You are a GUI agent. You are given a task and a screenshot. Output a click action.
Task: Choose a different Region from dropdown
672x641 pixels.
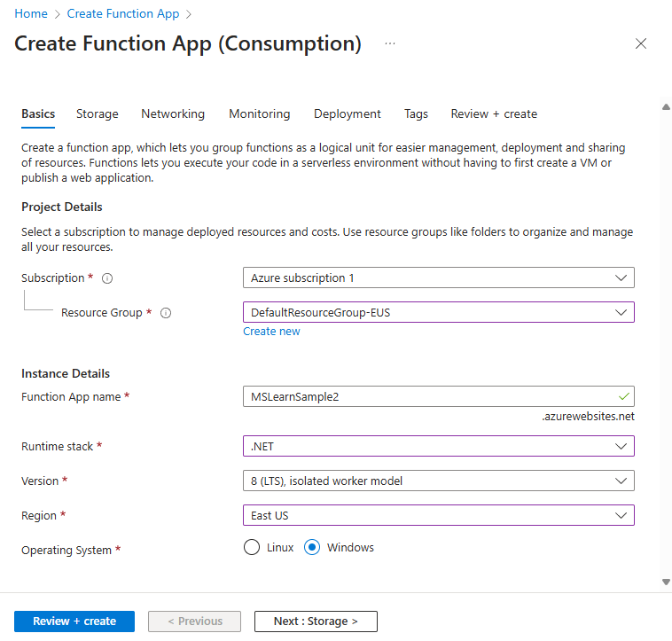pyautogui.click(x=438, y=516)
